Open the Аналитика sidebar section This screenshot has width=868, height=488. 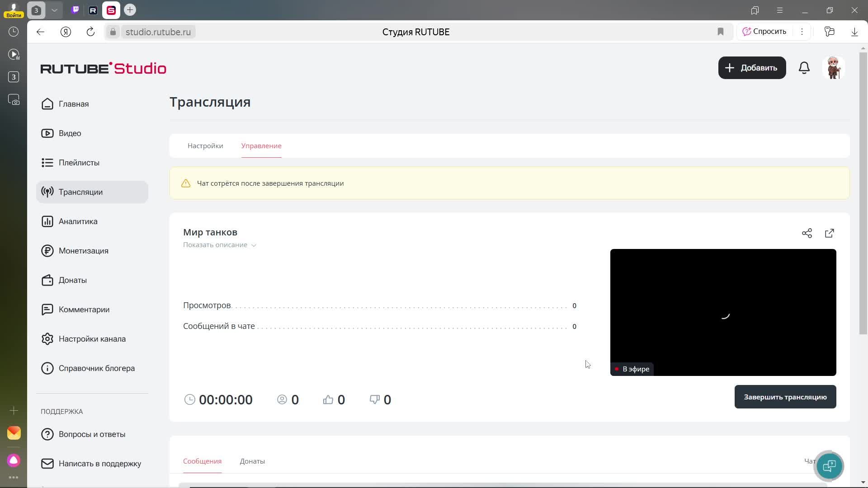92,221
